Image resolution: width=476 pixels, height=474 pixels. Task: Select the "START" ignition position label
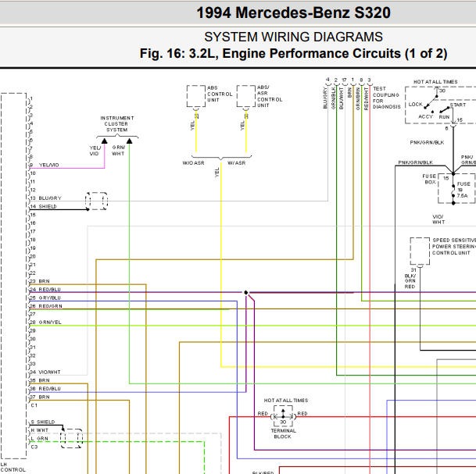pyautogui.click(x=457, y=105)
